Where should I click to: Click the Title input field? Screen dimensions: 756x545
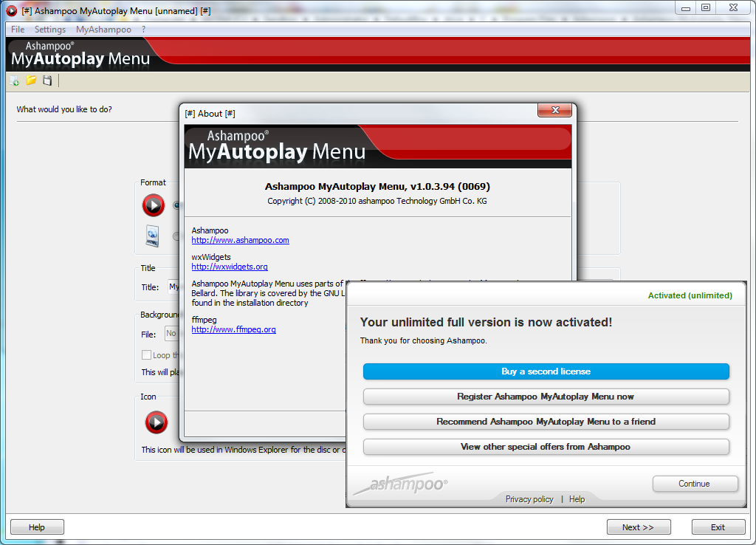[173, 287]
